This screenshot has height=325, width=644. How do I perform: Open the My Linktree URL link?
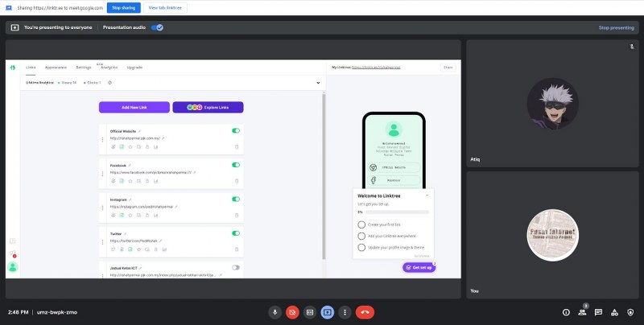(x=376, y=68)
